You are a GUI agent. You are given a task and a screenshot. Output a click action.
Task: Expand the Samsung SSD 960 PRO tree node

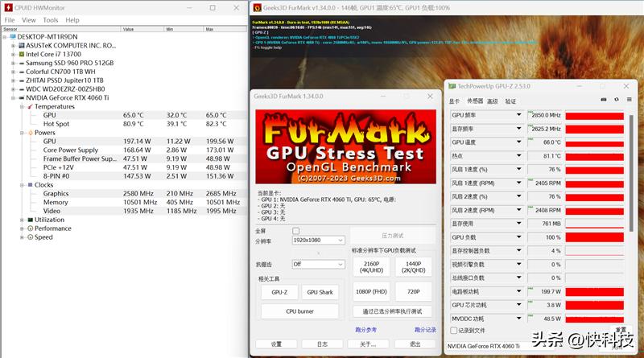pos(13,64)
